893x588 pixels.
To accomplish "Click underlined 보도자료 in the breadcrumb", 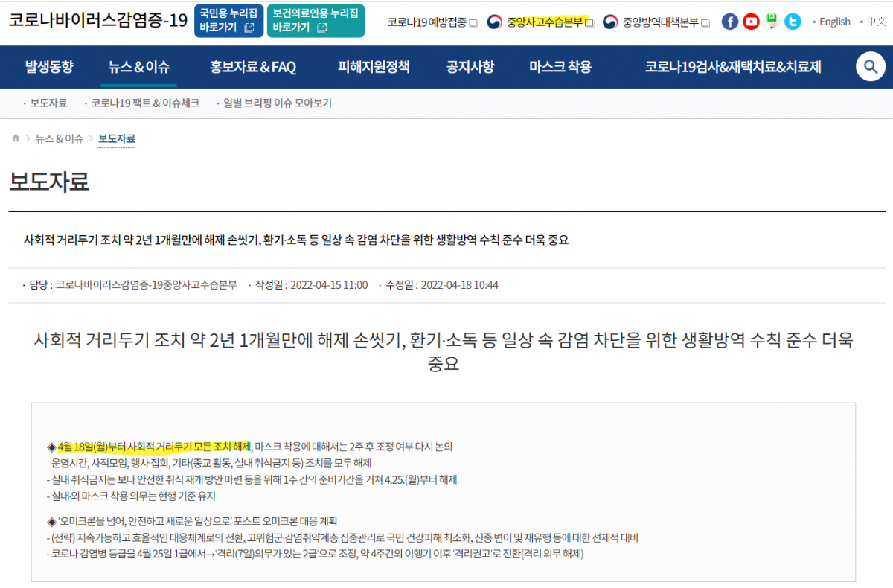I will click(117, 138).
